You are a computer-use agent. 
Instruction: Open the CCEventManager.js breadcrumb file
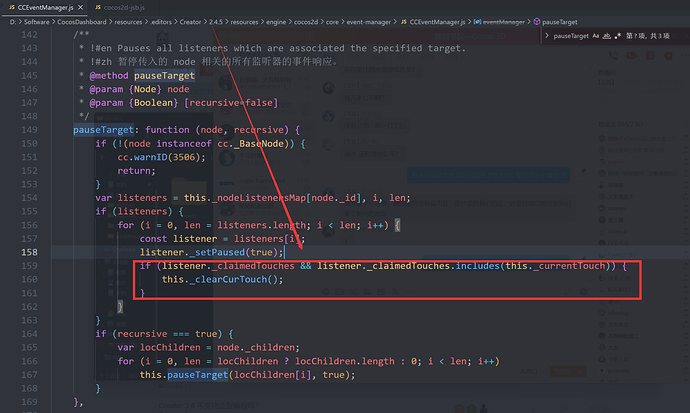coord(437,22)
